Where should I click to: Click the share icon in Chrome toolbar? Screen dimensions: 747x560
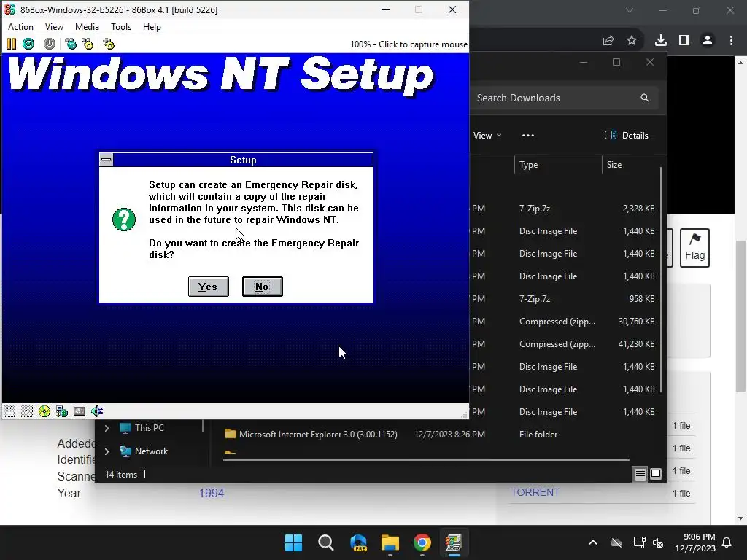coord(608,41)
